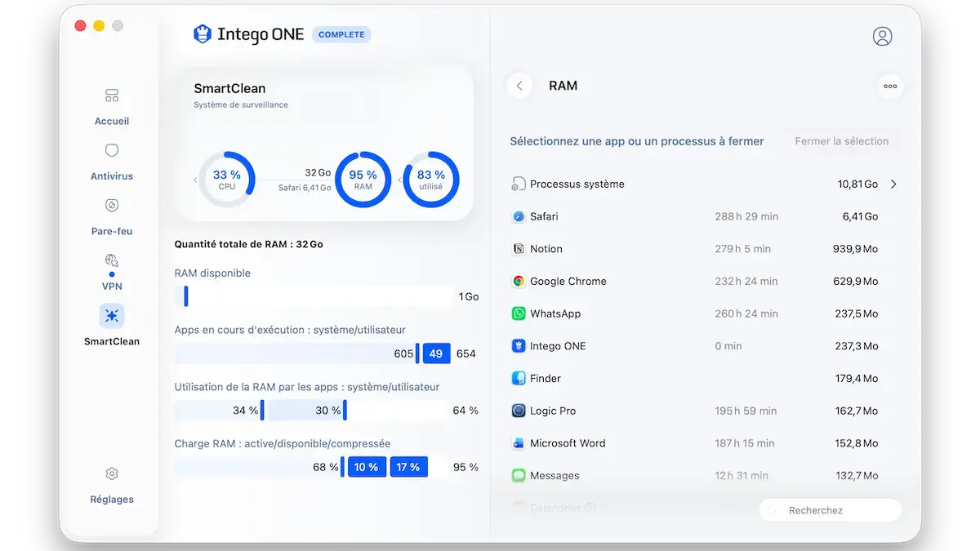Select the WhatsApp process name
Viewport: 980px width, 551px height.
coord(555,313)
